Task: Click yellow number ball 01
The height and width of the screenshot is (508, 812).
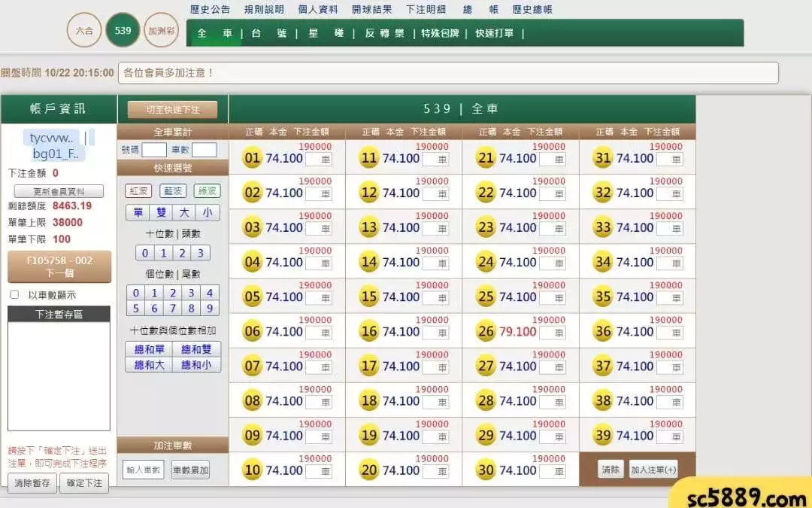Action: 252,157
